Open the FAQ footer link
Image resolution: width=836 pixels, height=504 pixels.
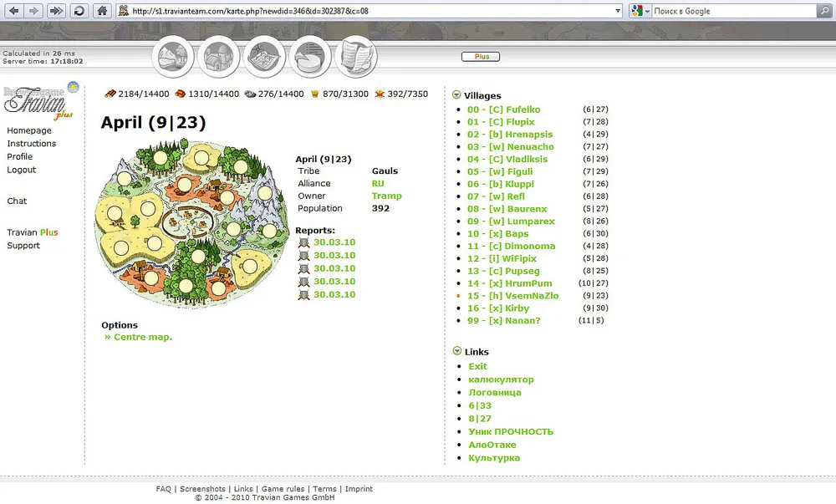(x=164, y=489)
